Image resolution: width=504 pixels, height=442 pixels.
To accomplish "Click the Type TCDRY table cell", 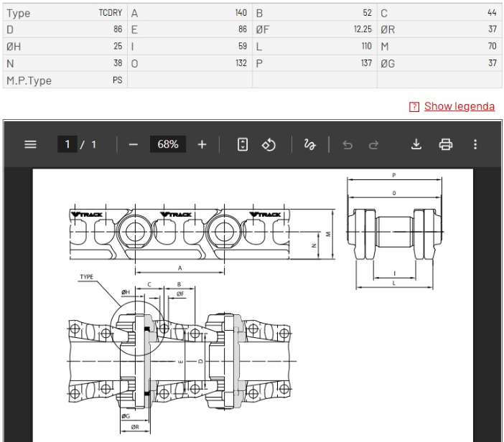I will [x=65, y=13].
